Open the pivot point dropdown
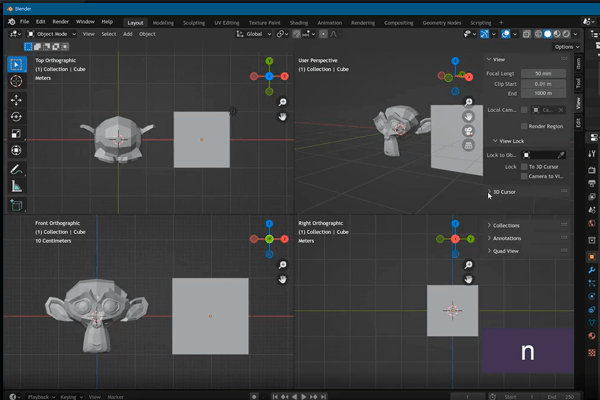Viewport: 600px width, 400px height. pyautogui.click(x=282, y=34)
